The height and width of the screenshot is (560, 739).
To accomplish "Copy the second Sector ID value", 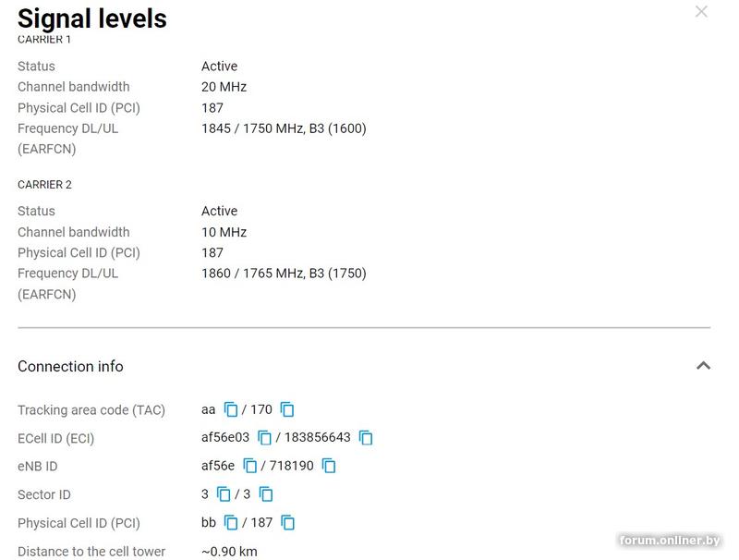I will [x=266, y=494].
